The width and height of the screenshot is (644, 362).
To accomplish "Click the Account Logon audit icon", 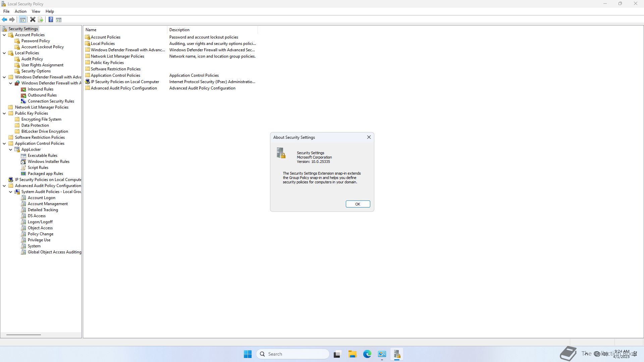I will 23,198.
